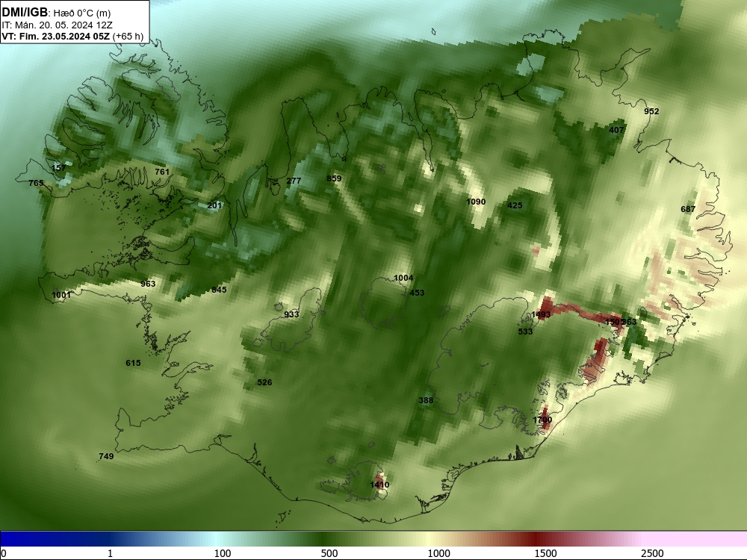The image size is (747, 560).
Task: Click the 526 value label
Action: (264, 382)
